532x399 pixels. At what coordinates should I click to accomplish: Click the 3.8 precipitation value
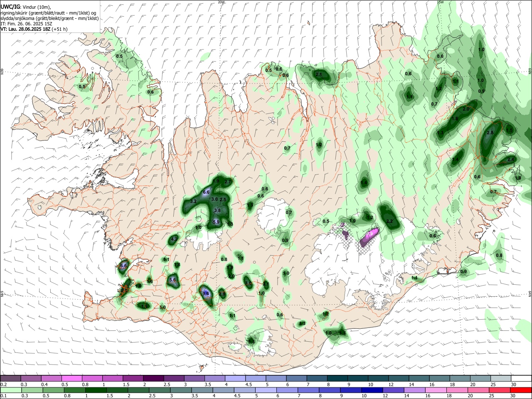(x=217, y=211)
